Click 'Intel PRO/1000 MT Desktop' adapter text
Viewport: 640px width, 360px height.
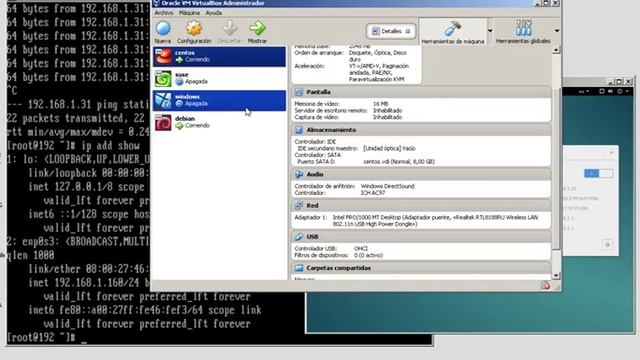tap(365, 218)
